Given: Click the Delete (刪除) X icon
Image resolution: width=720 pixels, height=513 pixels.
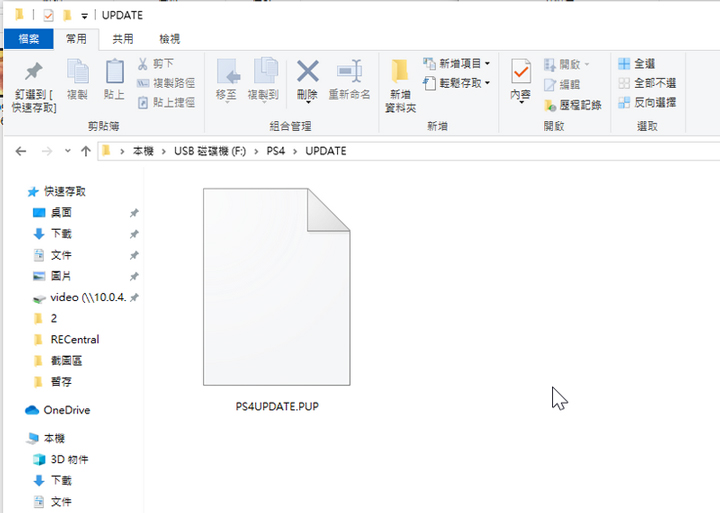Looking at the screenshot, I should tap(308, 71).
